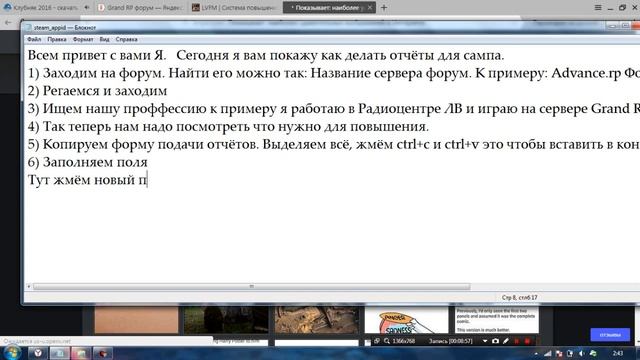Screen dimensions: 640x360
Task: Go back with the browser arrow
Action: point(8,22)
